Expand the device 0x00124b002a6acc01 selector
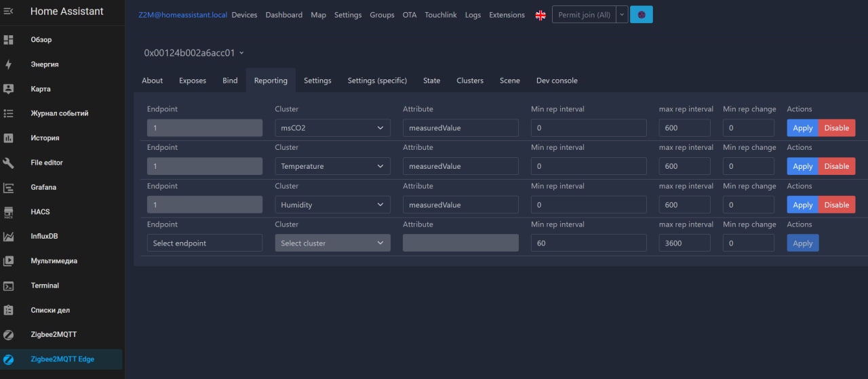The width and height of the screenshot is (868, 379). click(x=194, y=53)
